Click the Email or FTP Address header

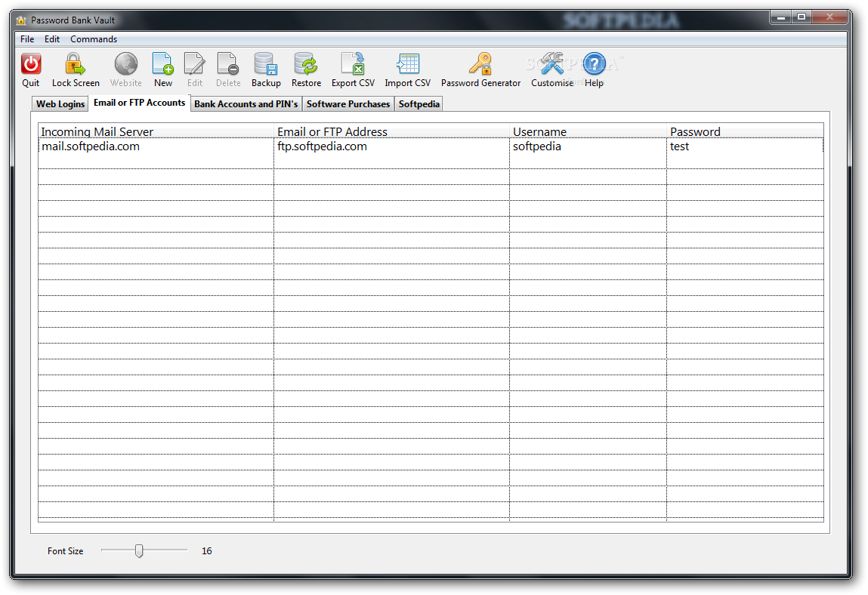pos(391,131)
